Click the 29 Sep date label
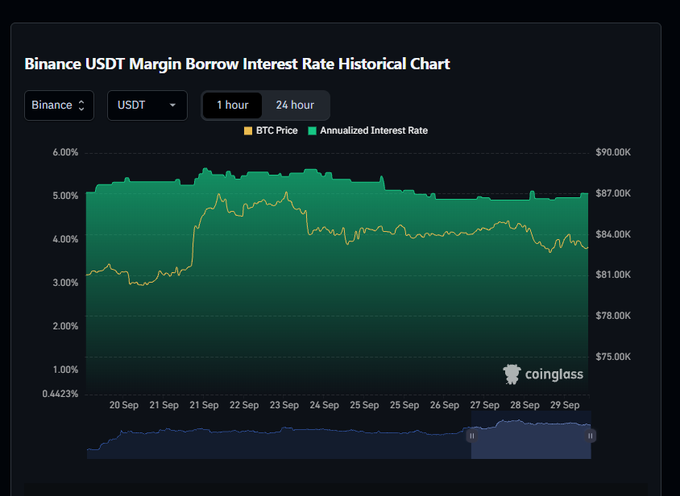 pyautogui.click(x=565, y=405)
